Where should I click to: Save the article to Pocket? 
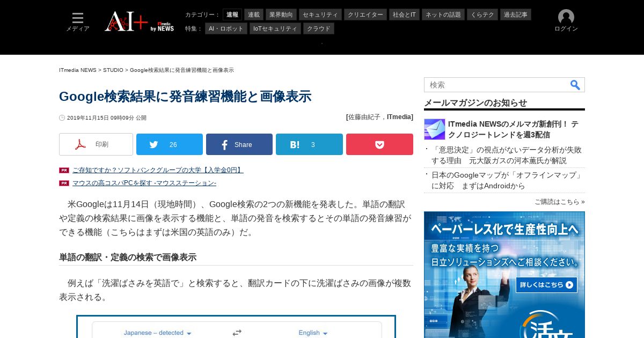pos(379,144)
